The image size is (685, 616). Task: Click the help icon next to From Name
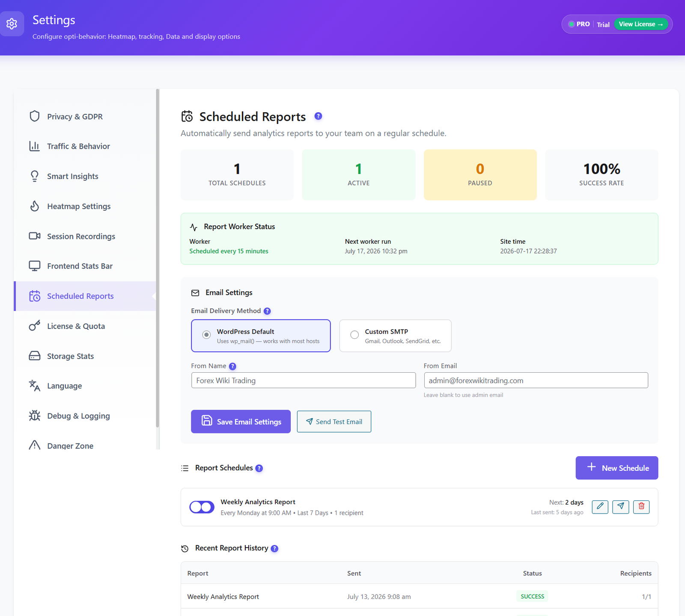point(232,366)
